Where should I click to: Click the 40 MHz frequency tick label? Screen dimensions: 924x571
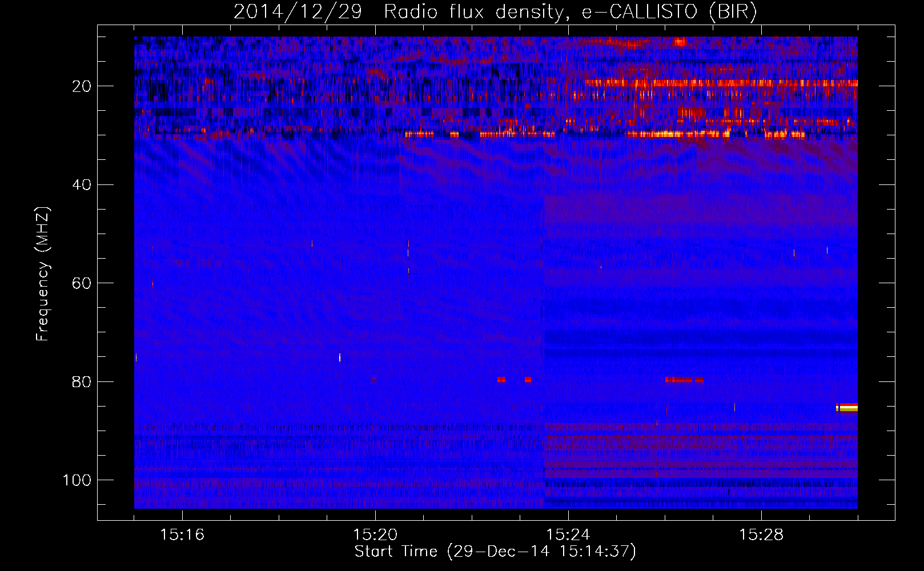pyautogui.click(x=82, y=184)
